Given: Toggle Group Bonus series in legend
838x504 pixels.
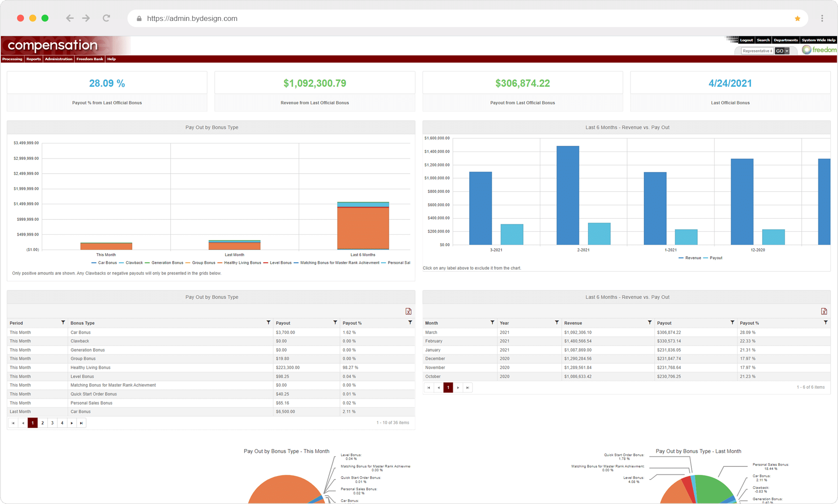Looking at the screenshot, I should click(x=200, y=263).
